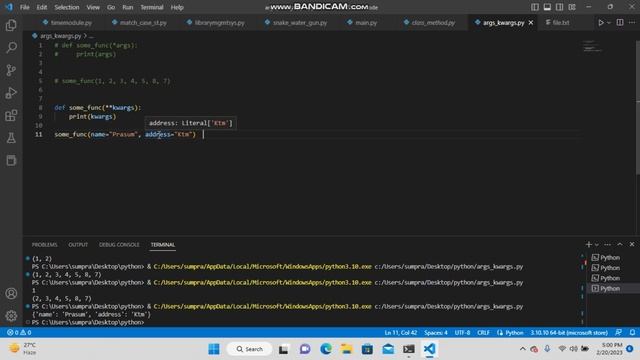The height and width of the screenshot is (360, 640).
Task: Maximize the panel with chevron up
Action: pos(620,244)
